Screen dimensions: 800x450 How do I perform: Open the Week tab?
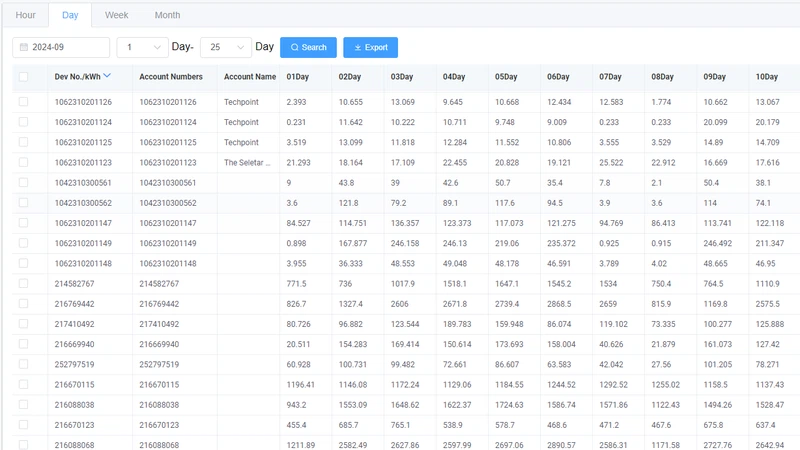116,15
